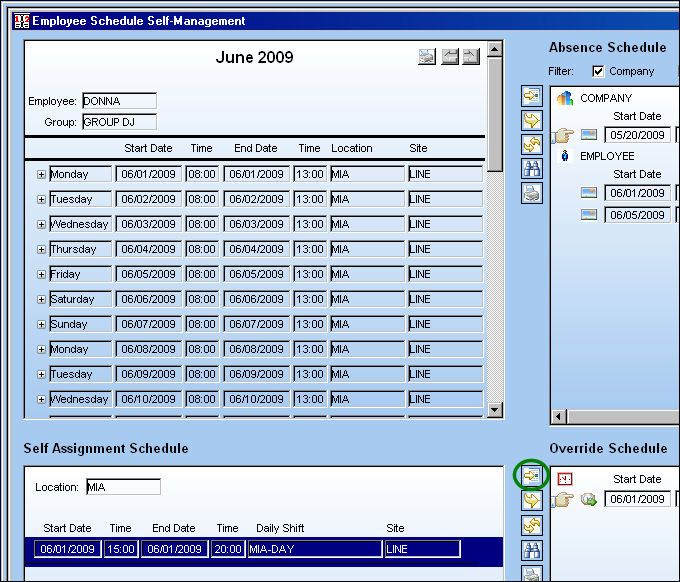Click the MIA location cell in Wednesday 06/03 row

[x=367, y=224]
